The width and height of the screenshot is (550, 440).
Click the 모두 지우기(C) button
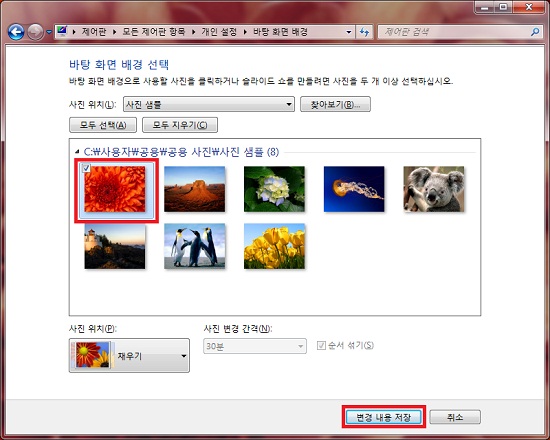(180, 125)
